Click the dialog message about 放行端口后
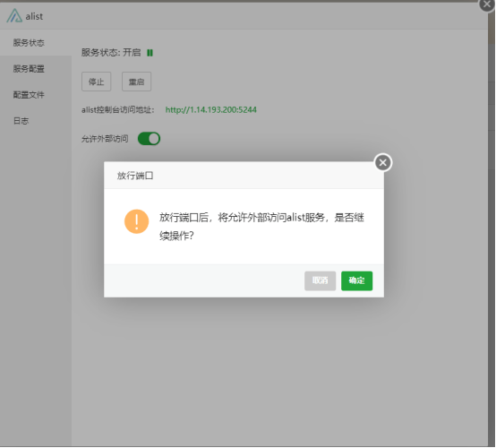Image resolution: width=496 pixels, height=448 pixels. pyautogui.click(x=261, y=227)
